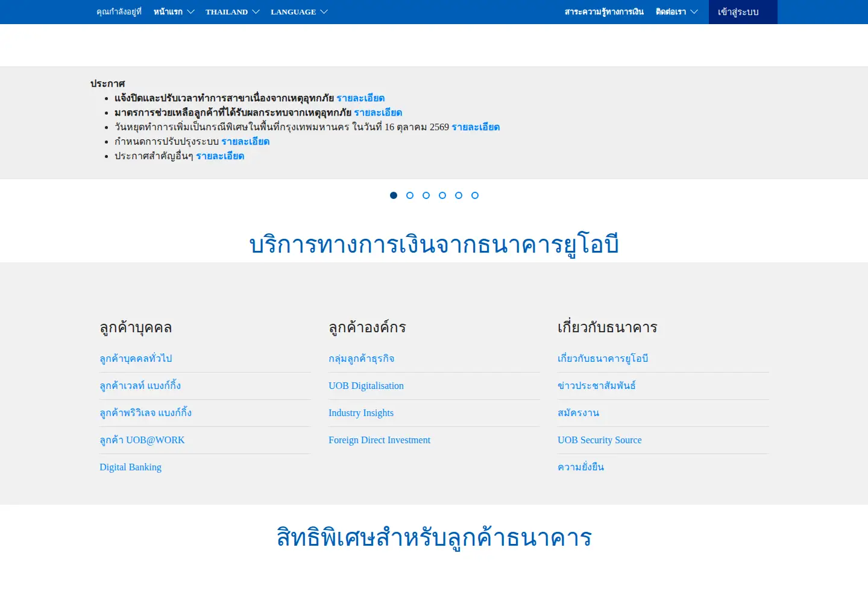Viewport: 868px width, 603px height.
Task: Open ลูกค้าเวลท์ แบงก์กิ้ง link
Action: [140, 386]
